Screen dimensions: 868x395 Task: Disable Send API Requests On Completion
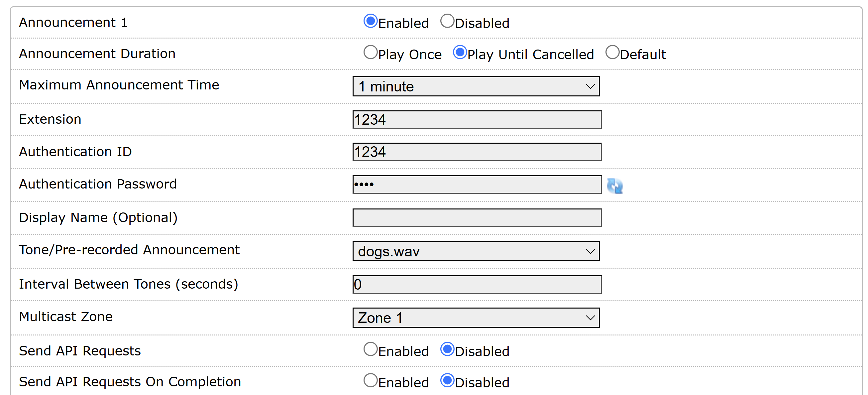click(x=447, y=380)
